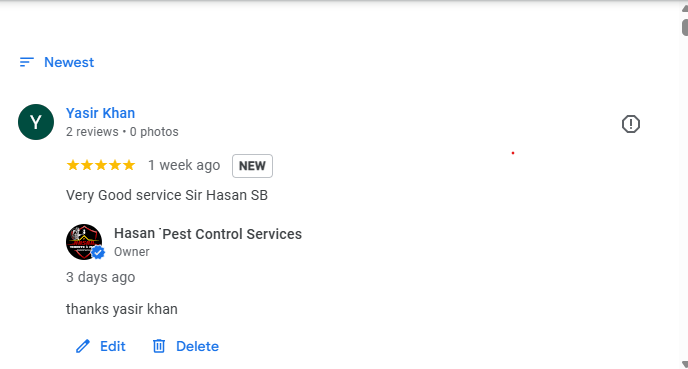Click the '1 week ago' timestamp
688x369 pixels.
(184, 165)
